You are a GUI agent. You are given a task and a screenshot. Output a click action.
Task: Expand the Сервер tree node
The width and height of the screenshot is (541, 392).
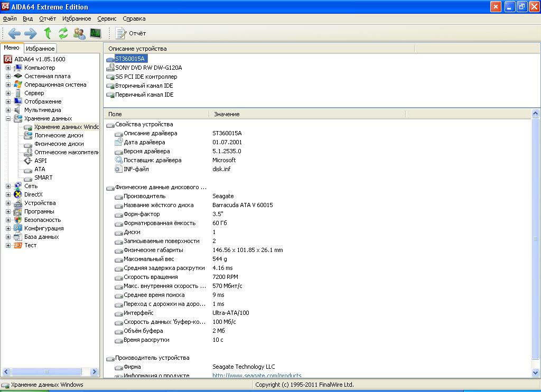(8, 93)
